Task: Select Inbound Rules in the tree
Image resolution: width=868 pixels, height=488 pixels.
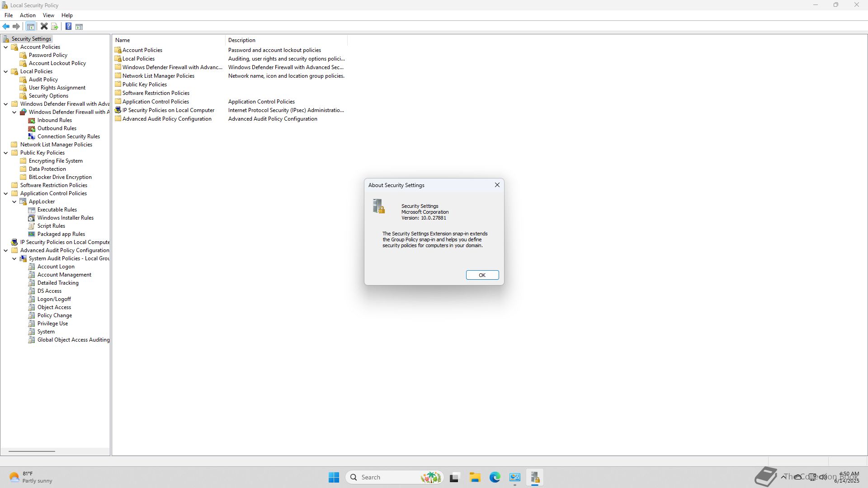Action: [54, 120]
